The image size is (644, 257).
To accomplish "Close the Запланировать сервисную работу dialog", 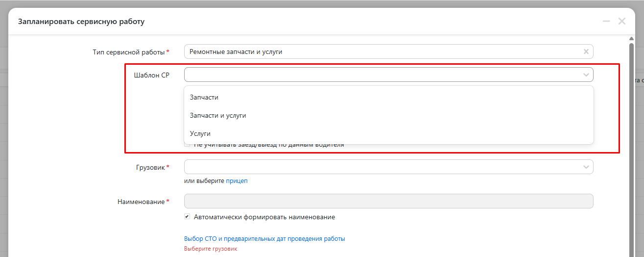I will click(622, 21).
